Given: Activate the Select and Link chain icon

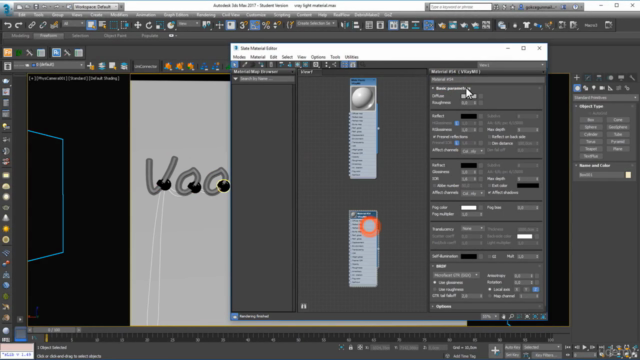Looking at the screenshot, I should 31,25.
